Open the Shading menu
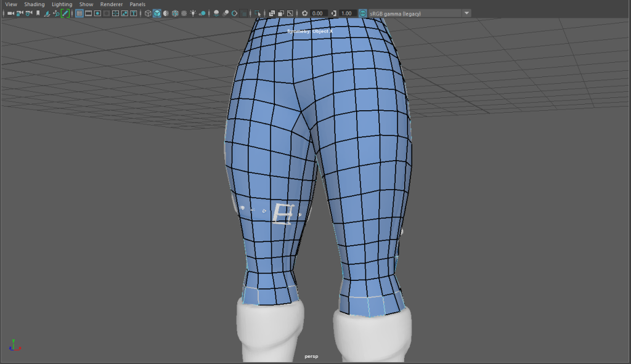The height and width of the screenshot is (364, 631). pos(35,4)
